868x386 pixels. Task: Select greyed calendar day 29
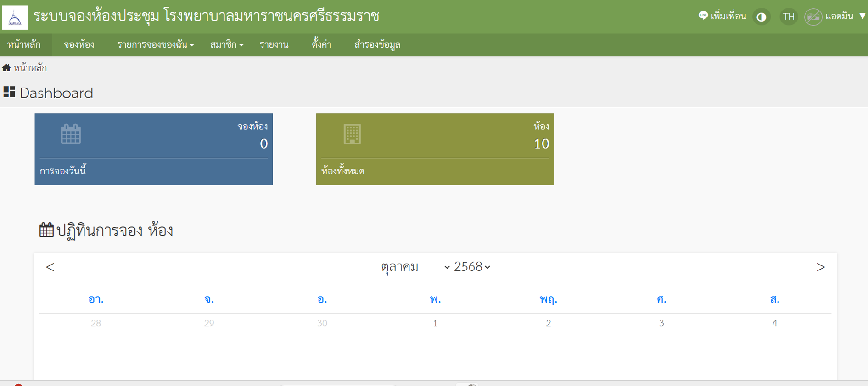coord(209,323)
